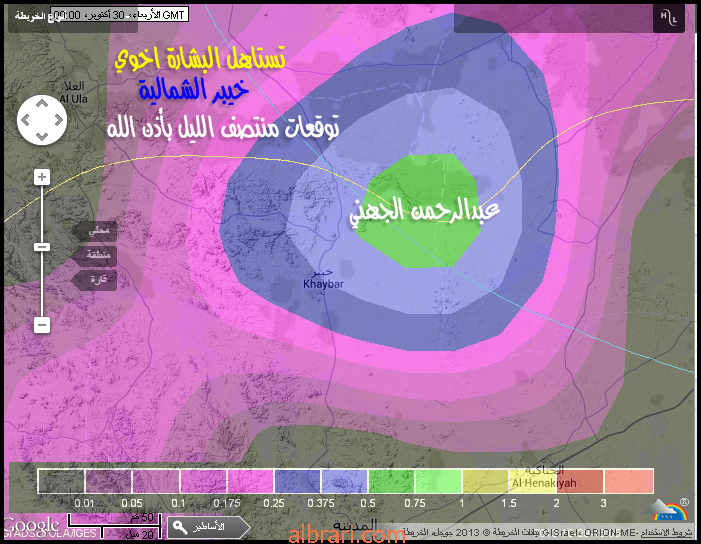Select the منطقة zoom level tag

(95, 255)
